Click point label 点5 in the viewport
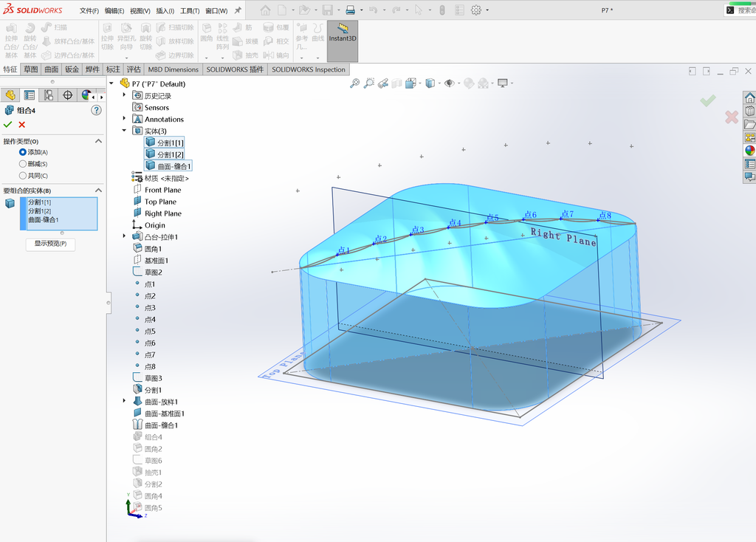 [492, 218]
